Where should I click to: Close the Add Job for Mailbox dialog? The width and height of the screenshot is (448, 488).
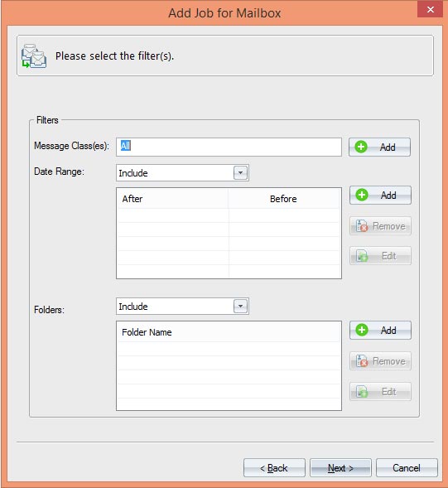point(431,9)
